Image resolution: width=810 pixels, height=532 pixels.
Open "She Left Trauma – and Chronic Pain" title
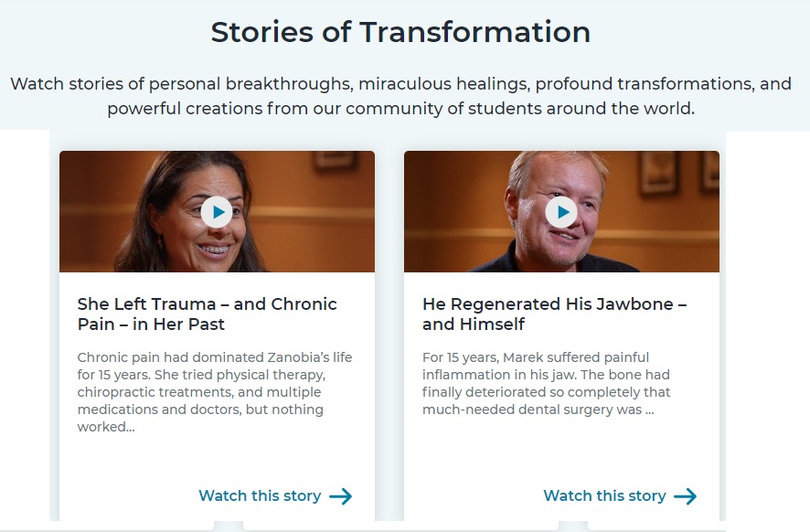207,314
